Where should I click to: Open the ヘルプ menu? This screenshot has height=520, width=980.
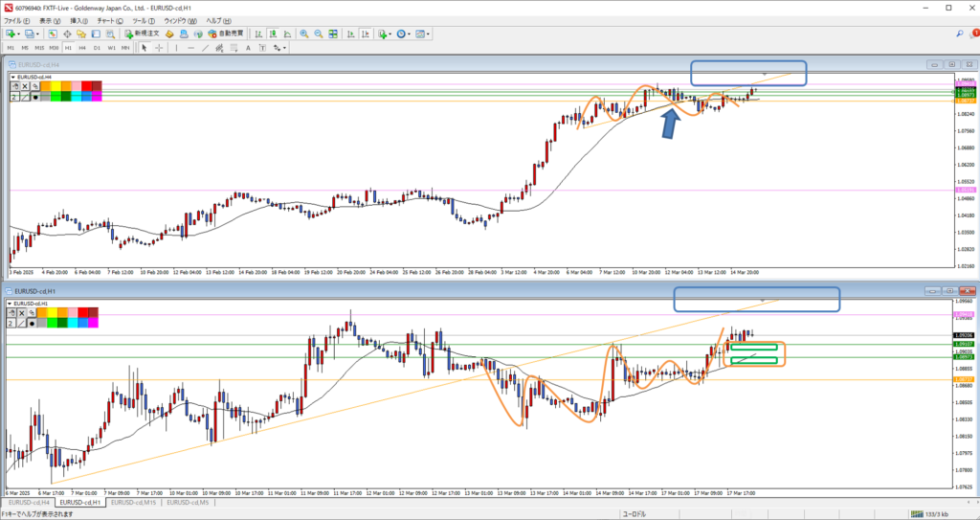[x=218, y=21]
